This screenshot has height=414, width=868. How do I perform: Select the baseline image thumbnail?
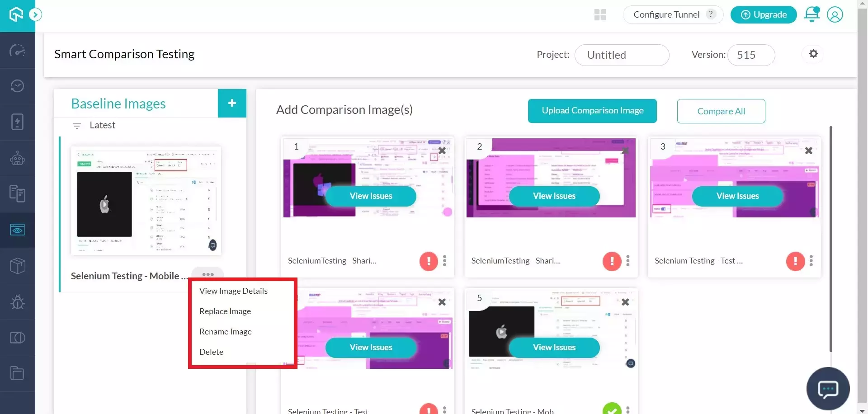click(146, 200)
